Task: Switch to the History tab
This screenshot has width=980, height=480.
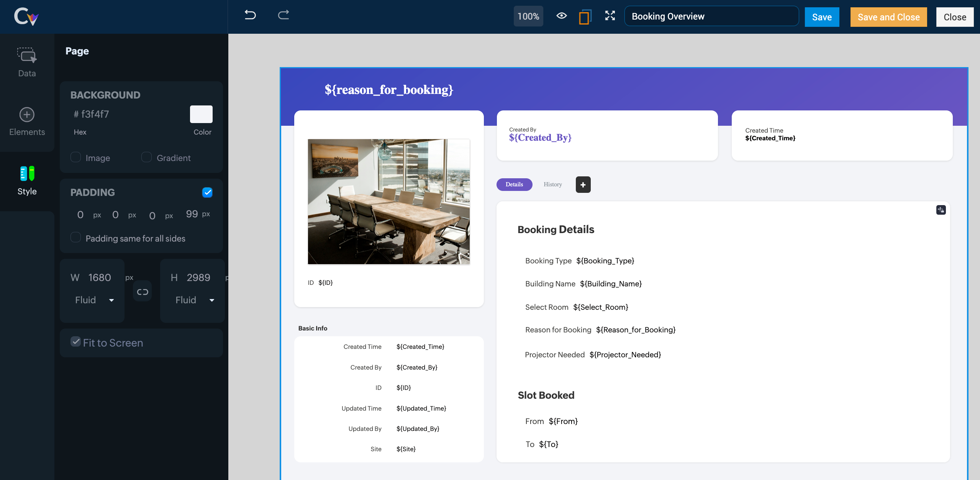Action: (552, 184)
